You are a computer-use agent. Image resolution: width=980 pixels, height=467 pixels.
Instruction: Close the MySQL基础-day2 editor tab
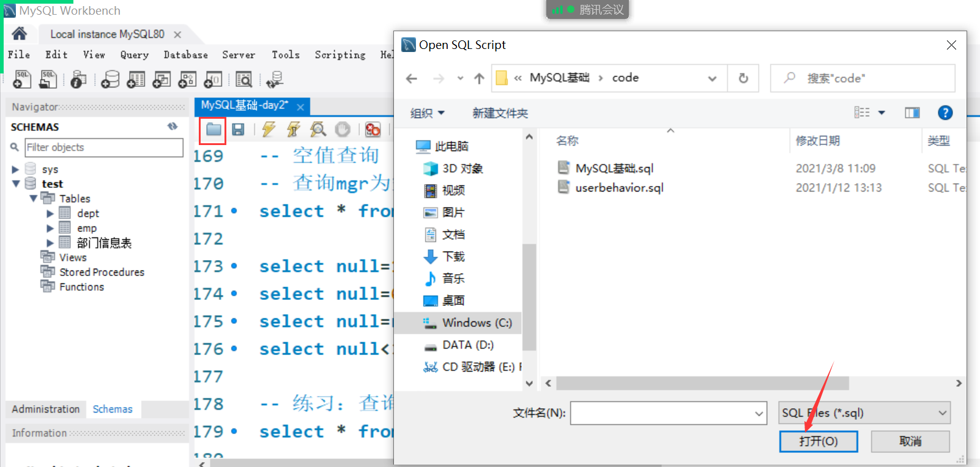300,107
